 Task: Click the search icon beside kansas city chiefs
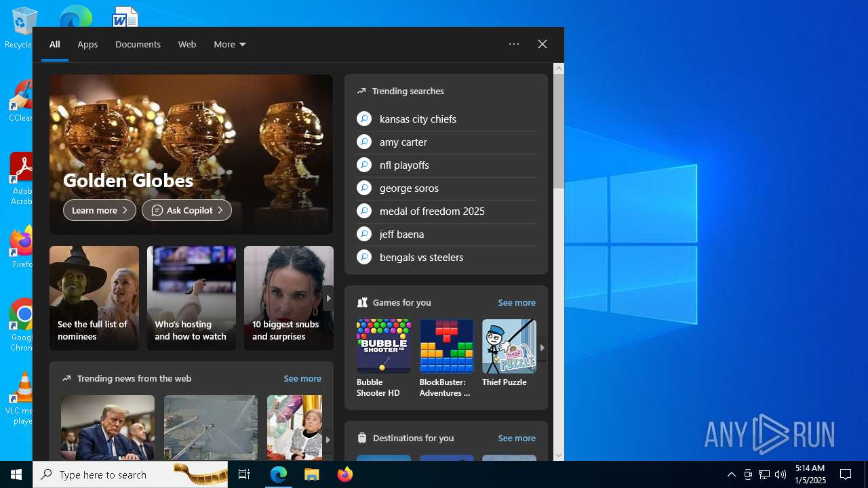click(x=364, y=119)
